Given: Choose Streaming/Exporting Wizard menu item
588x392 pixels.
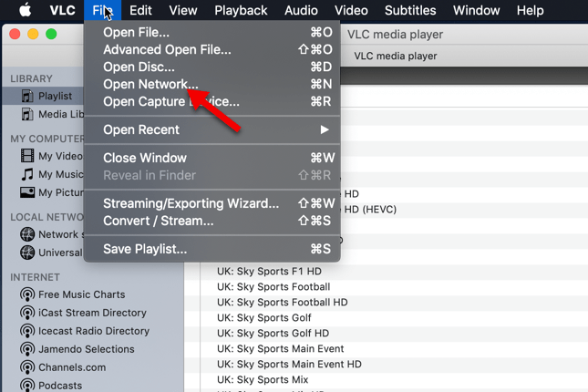Looking at the screenshot, I should tap(191, 203).
